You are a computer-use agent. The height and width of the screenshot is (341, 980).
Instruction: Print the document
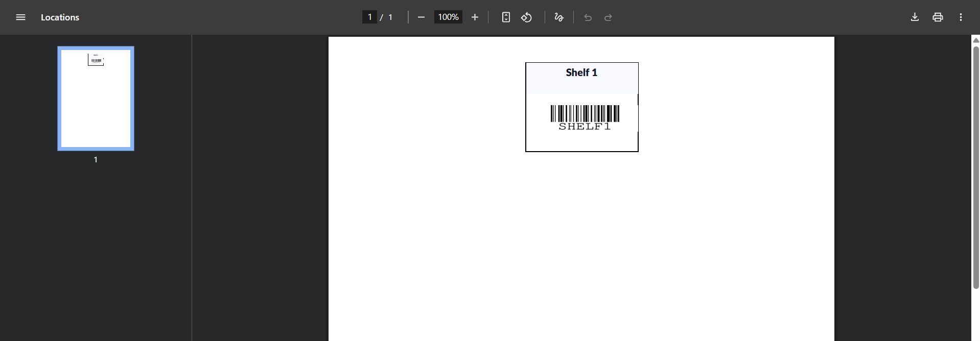(x=938, y=17)
